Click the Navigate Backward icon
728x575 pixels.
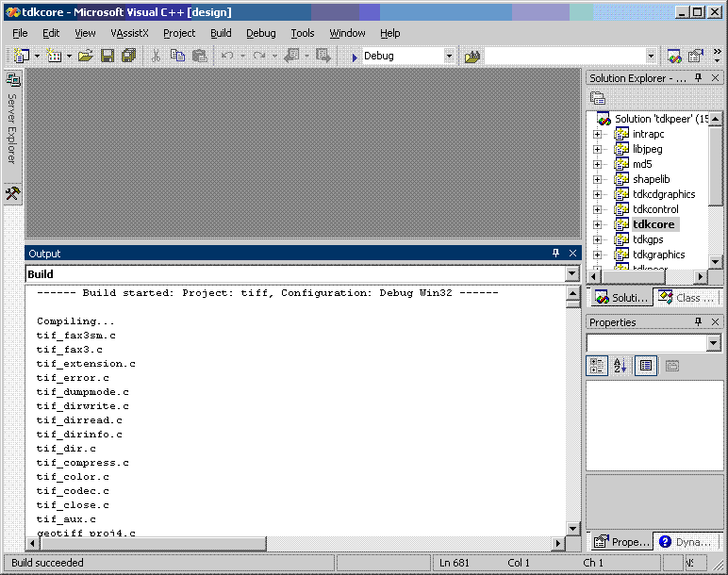pos(291,57)
